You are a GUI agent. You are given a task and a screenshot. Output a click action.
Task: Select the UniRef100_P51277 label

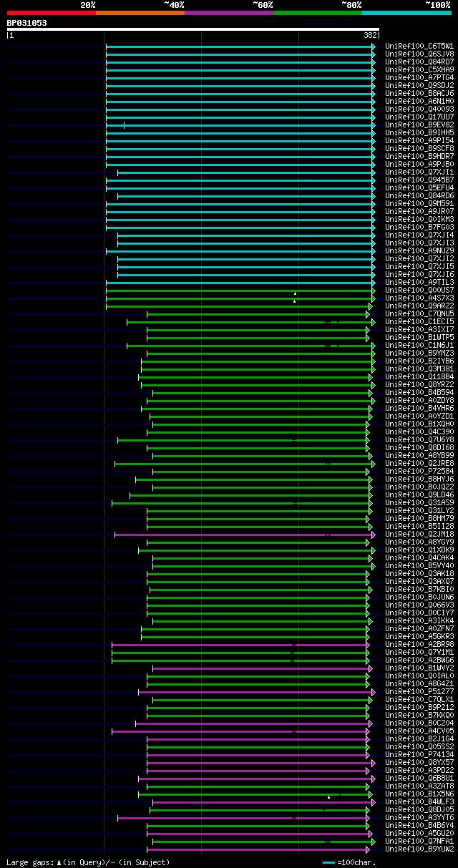419,691
